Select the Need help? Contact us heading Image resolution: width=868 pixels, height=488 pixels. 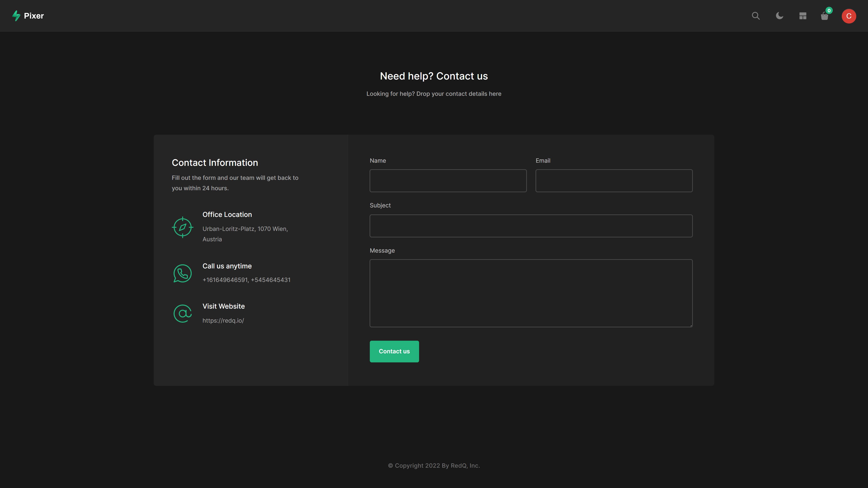434,76
